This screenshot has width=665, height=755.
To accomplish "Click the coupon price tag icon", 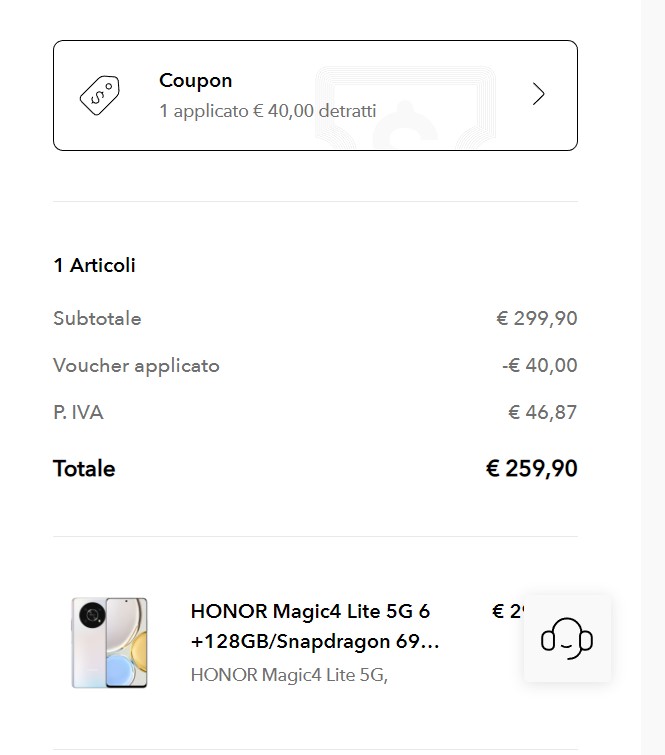I will [99, 95].
